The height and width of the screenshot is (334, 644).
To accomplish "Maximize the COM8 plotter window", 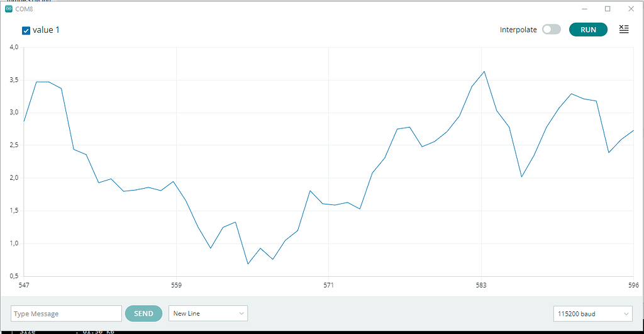I will coord(608,9).
